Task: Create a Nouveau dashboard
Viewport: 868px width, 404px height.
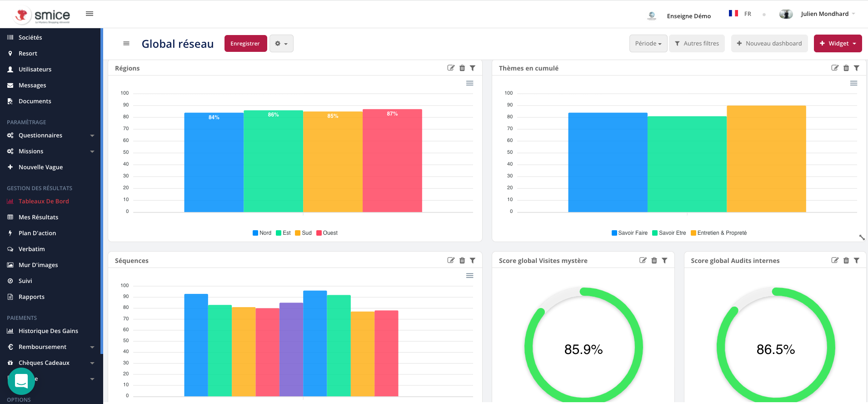Action: pos(769,44)
